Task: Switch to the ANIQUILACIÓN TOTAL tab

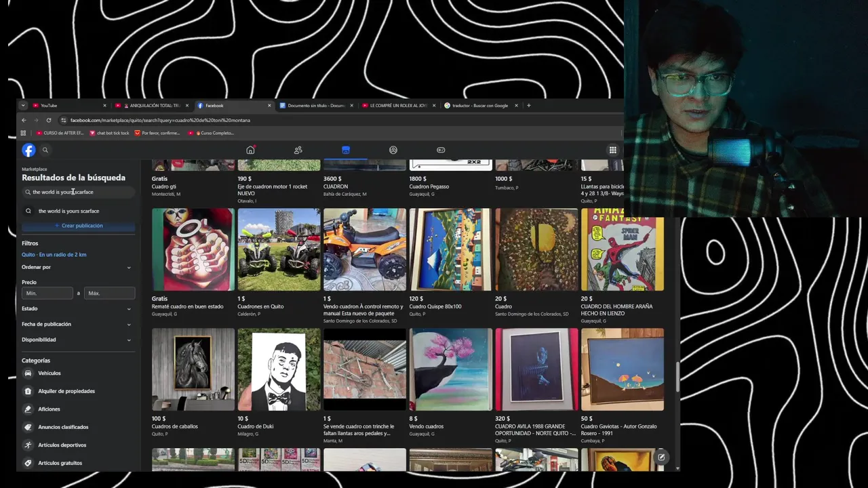Action: pos(151,105)
